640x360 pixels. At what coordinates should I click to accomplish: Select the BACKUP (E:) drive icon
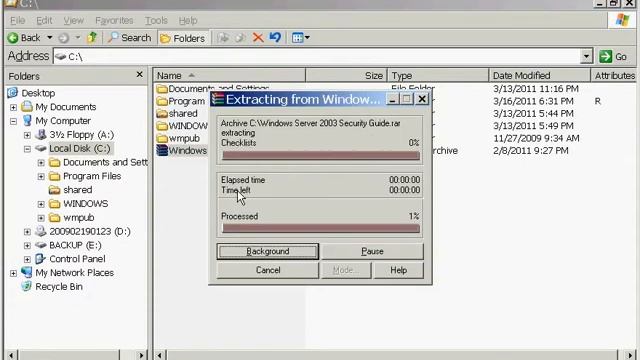[x=40, y=245]
